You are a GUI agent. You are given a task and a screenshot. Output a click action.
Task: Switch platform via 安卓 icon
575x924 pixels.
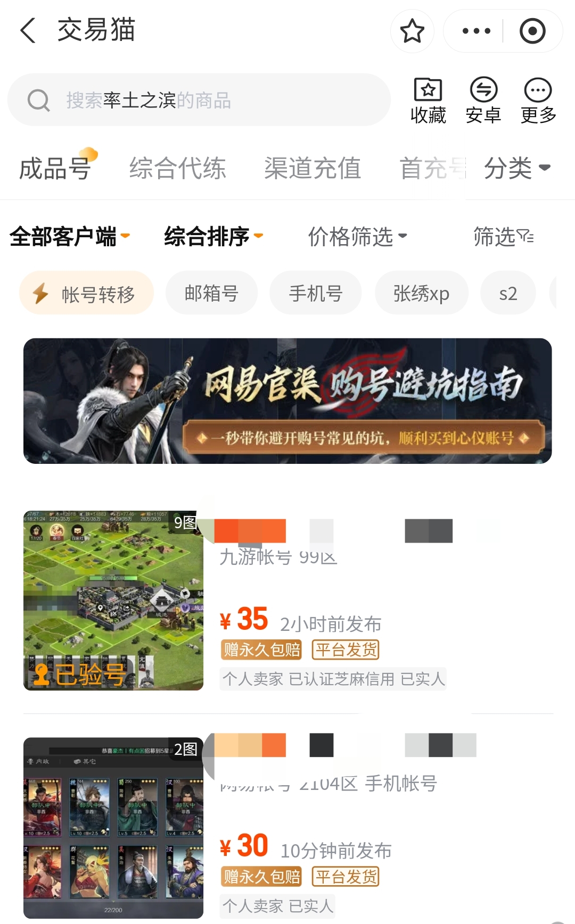(483, 101)
